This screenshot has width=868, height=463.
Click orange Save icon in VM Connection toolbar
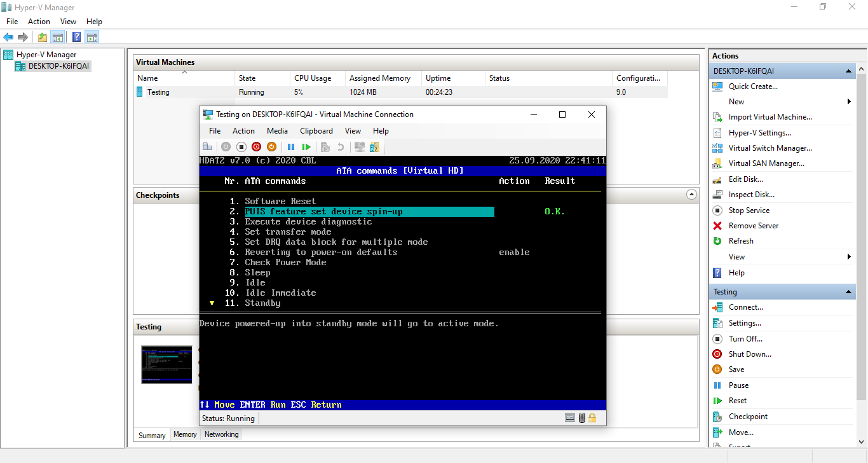pyautogui.click(x=271, y=147)
